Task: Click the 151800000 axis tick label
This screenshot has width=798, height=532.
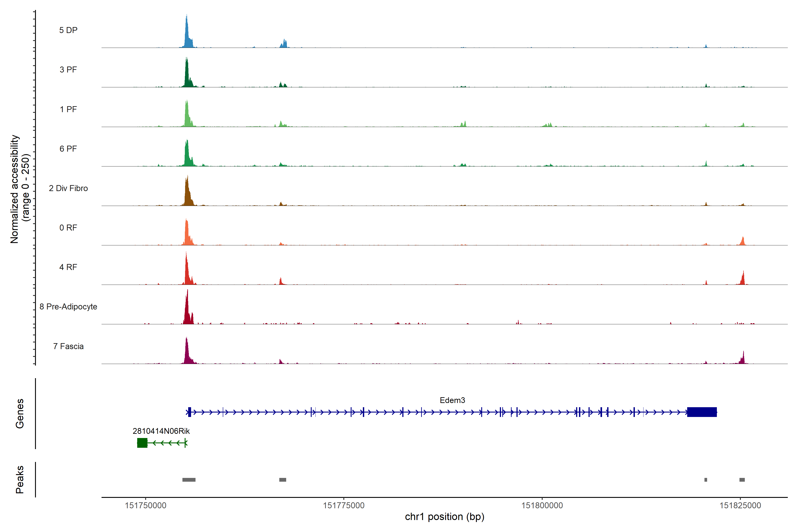Action: pyautogui.click(x=542, y=506)
